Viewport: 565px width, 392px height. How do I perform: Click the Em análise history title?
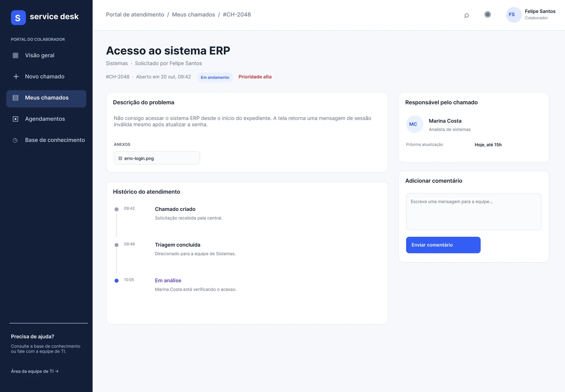[x=168, y=281]
